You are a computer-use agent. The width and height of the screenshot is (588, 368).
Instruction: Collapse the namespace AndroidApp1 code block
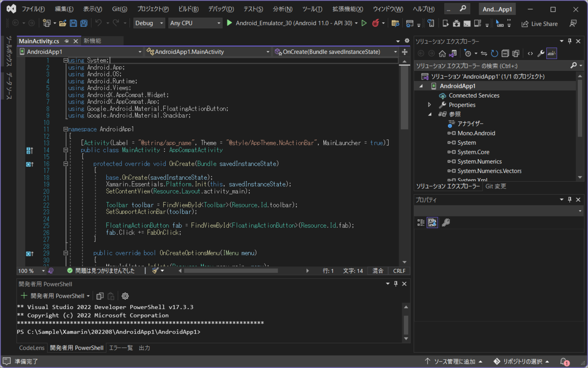(x=65, y=129)
